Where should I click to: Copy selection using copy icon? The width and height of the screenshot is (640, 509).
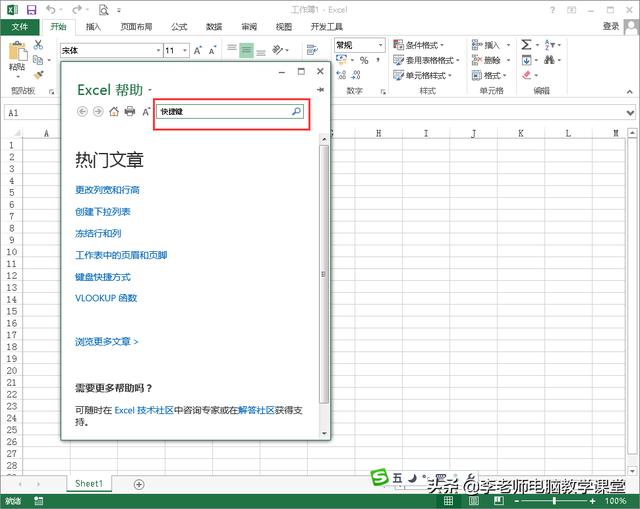tap(38, 60)
